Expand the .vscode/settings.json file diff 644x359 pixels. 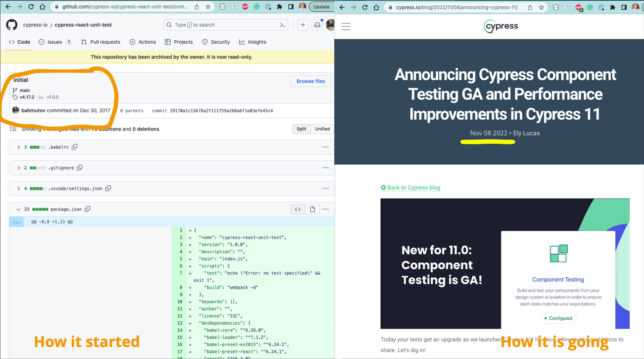tap(19, 188)
